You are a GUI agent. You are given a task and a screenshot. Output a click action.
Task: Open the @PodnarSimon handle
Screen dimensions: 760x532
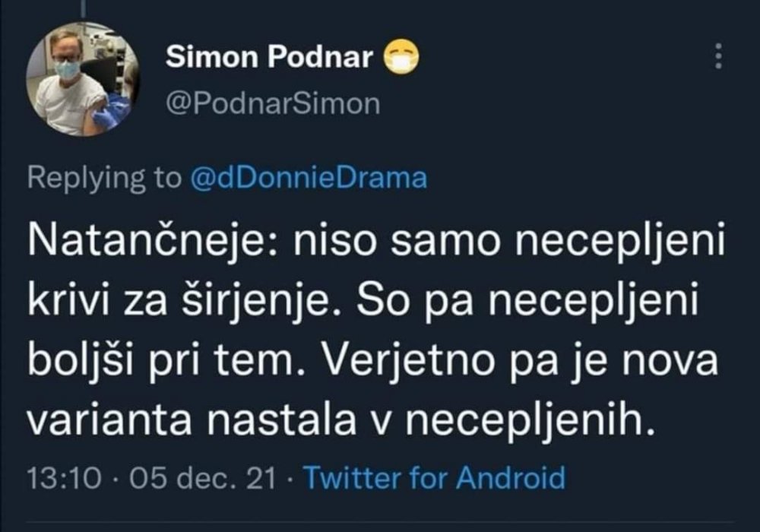coord(271,103)
